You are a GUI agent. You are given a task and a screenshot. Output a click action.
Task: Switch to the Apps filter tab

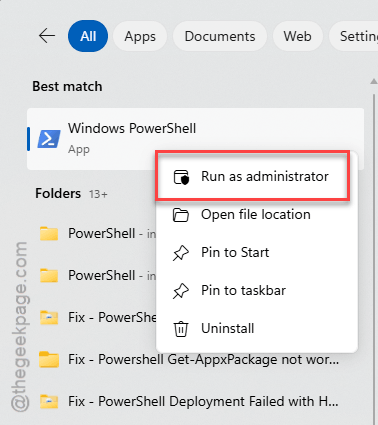[x=140, y=36]
